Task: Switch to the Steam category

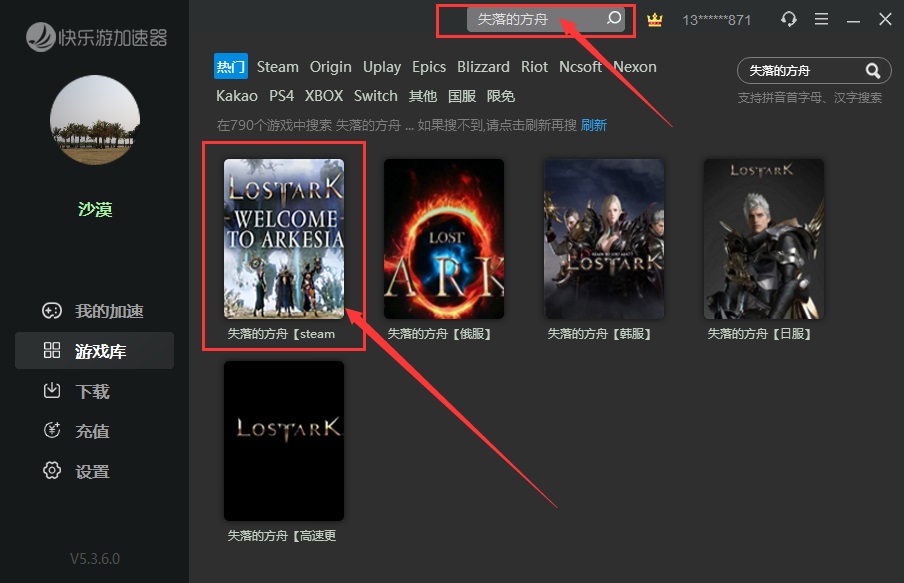Action: [x=278, y=67]
